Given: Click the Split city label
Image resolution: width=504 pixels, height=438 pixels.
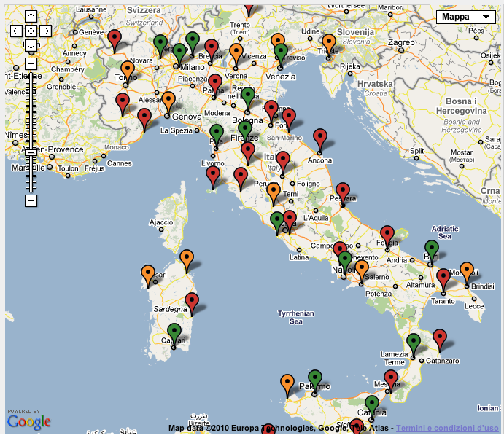Looking at the screenshot, I should point(417,151).
